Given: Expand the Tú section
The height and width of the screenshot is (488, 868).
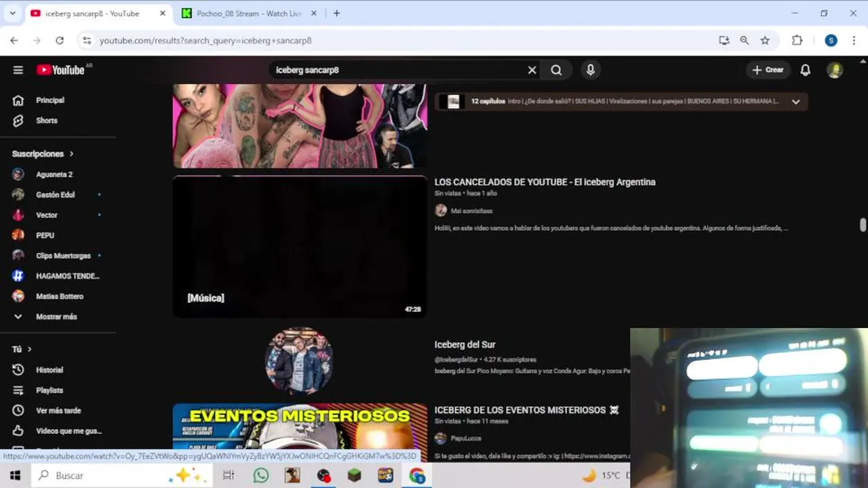Looking at the screenshot, I should pos(22,349).
